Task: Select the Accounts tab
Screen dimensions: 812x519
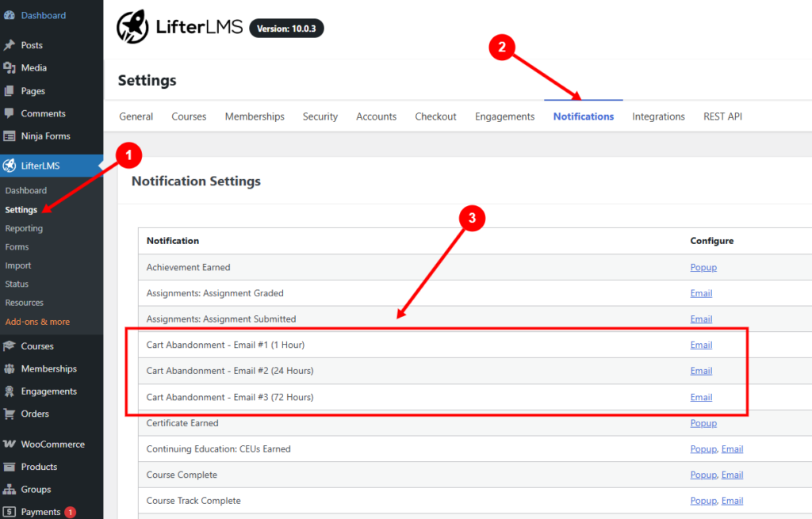Action: (x=377, y=116)
